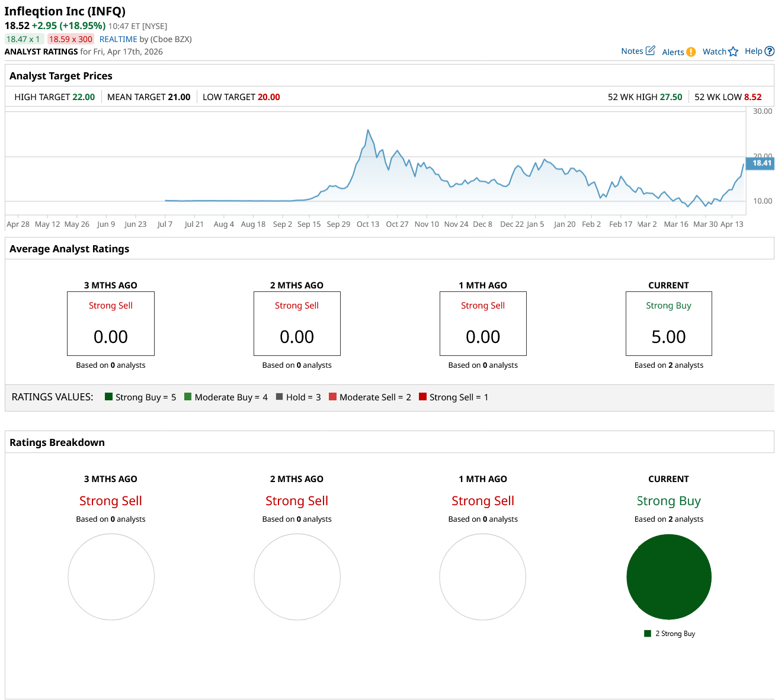The height and width of the screenshot is (700, 775).
Task: Click the Moderate Buy legend swatch
Action: (x=188, y=397)
